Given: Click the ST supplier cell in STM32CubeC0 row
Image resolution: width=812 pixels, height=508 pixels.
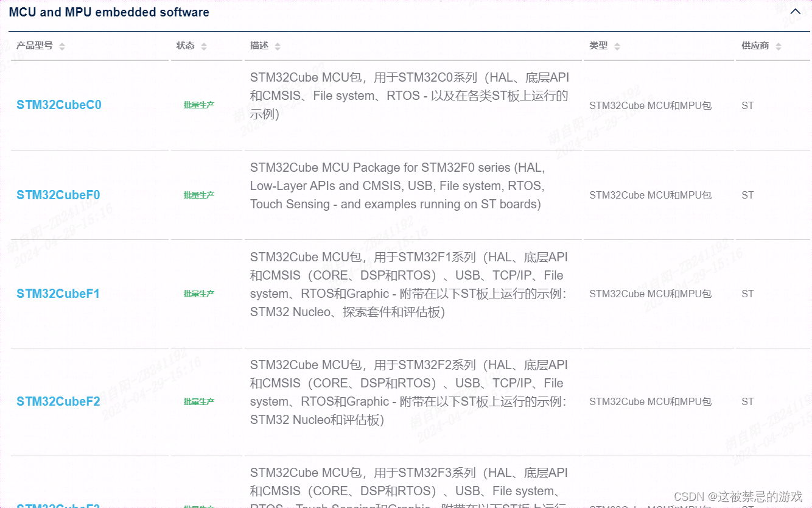Looking at the screenshot, I should click(x=747, y=105).
